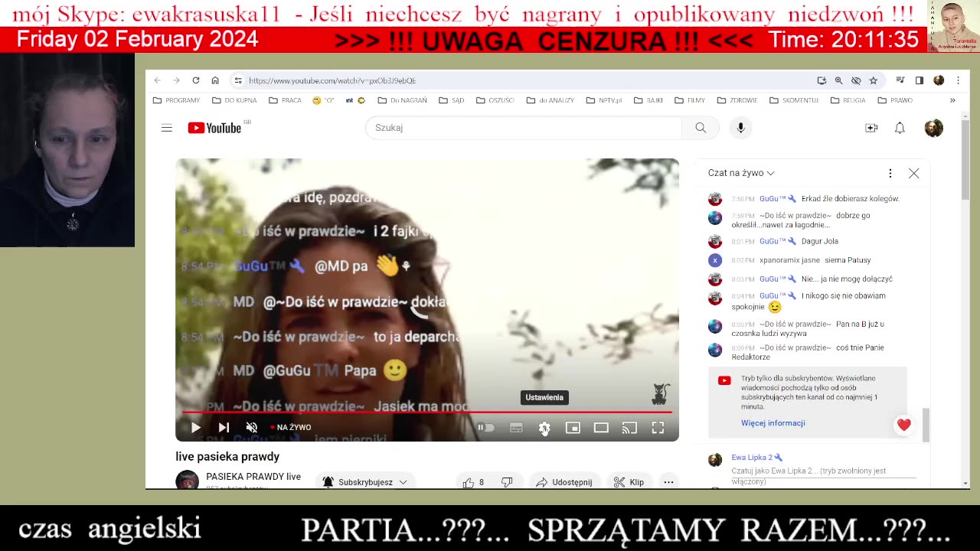The image size is (980, 551).
Task: Enable miniplayer mode
Action: coord(573,428)
